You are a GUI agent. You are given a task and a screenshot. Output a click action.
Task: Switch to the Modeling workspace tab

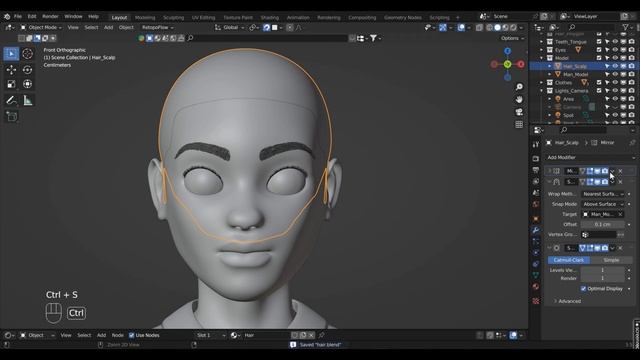point(145,18)
